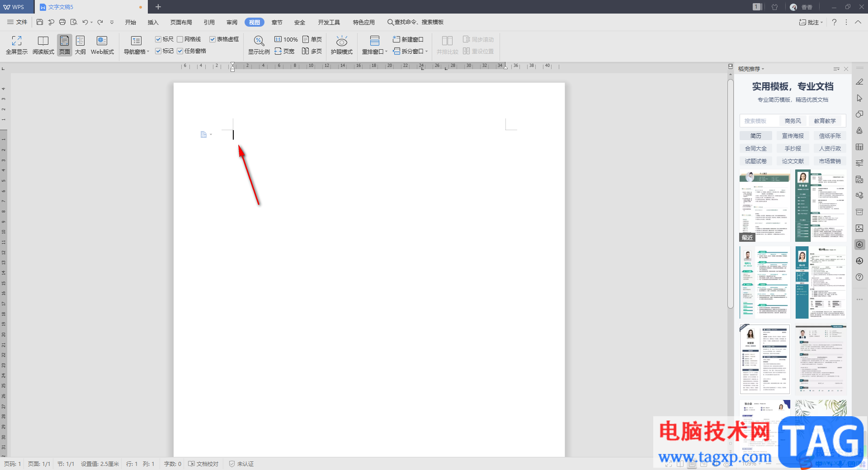Open the Start (开始) tab
The width and height of the screenshot is (868, 470).
[x=131, y=22]
